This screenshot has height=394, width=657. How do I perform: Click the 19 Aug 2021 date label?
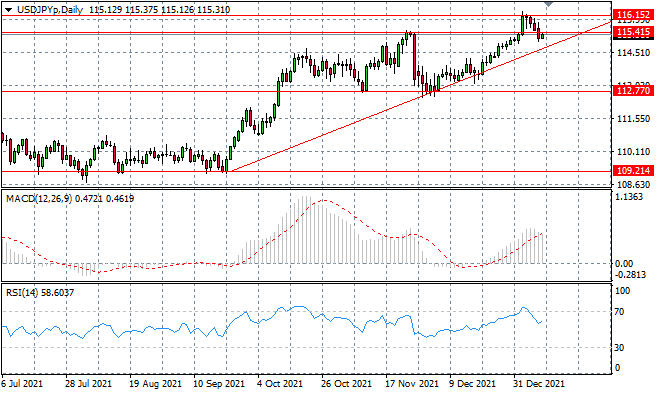[x=155, y=384]
